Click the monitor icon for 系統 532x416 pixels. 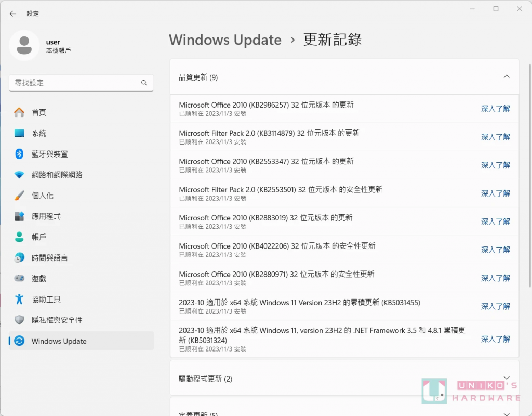click(x=19, y=133)
